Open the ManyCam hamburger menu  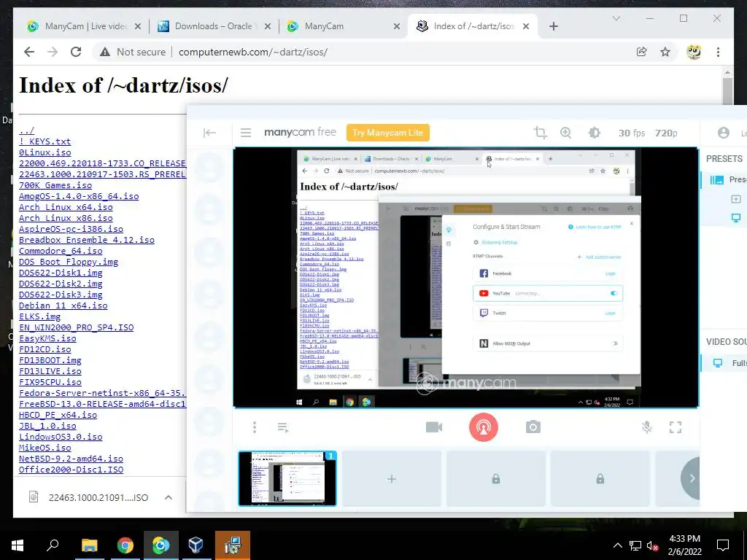tap(246, 133)
